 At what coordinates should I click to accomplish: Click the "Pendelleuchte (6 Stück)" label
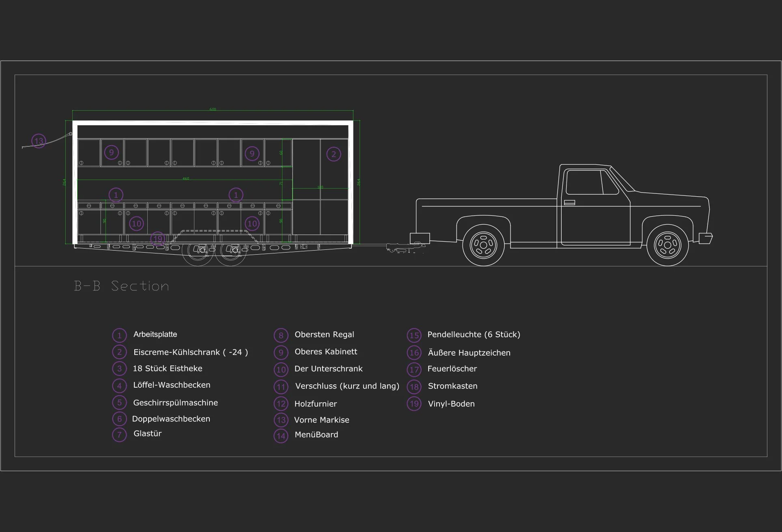pyautogui.click(x=474, y=335)
